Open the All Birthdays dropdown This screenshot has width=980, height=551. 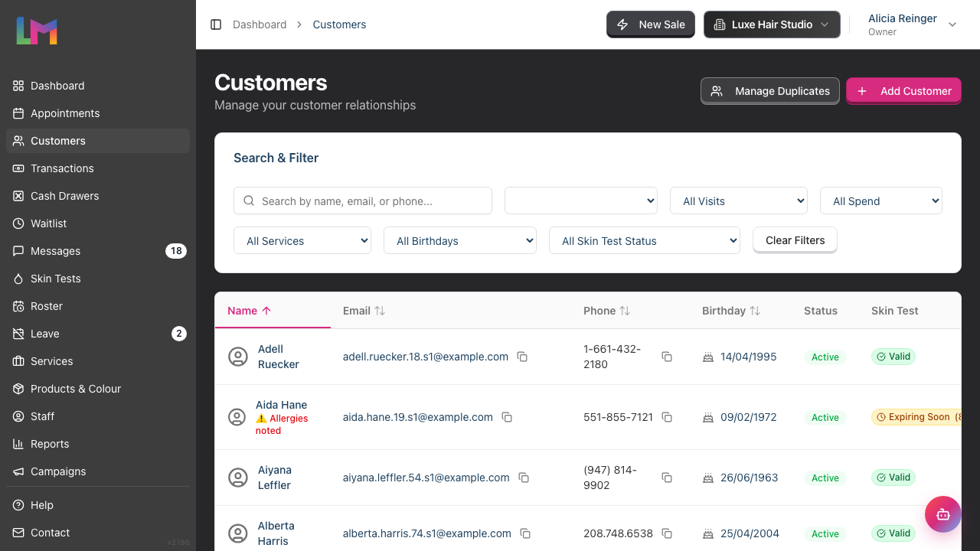click(460, 240)
